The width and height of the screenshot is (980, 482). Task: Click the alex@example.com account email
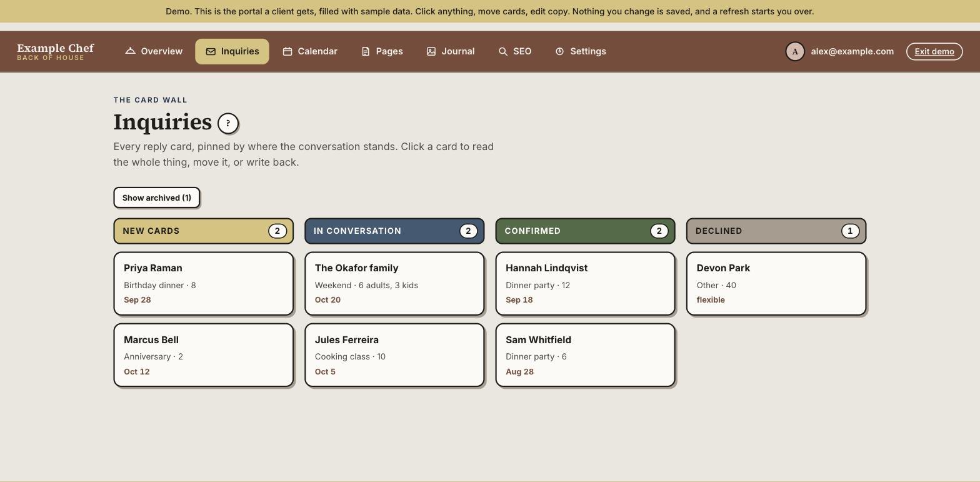[852, 51]
